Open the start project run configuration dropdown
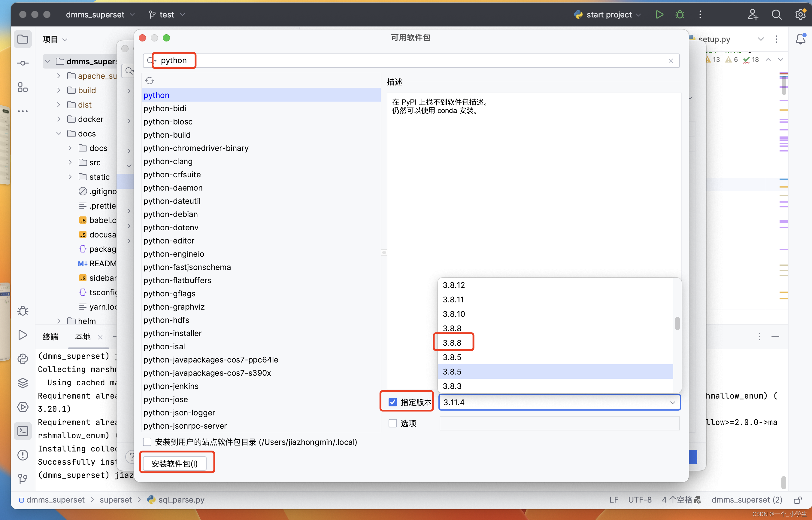Screen dimensions: 812x520 [x=607, y=14]
